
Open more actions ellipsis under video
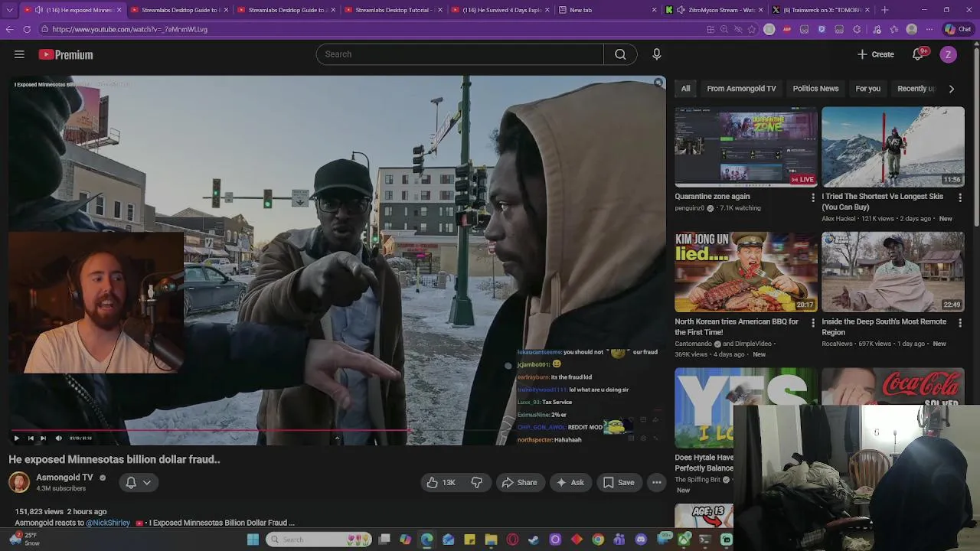click(656, 482)
